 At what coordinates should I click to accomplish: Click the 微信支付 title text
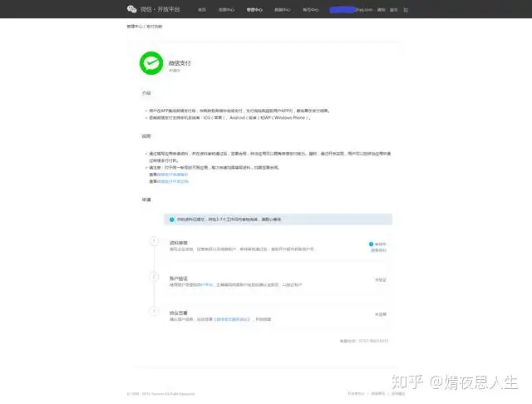[180, 63]
